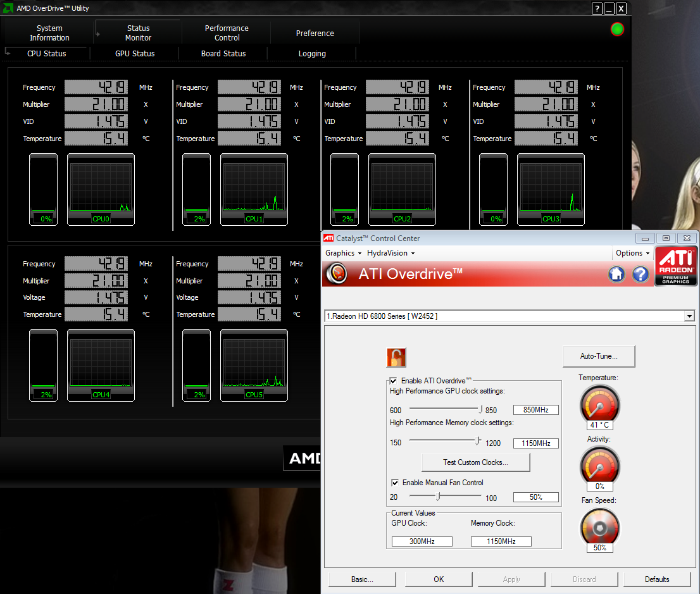Screen dimensions: 700x594
Task: Click CPU0 Multiplier 21.00 readout
Action: click(96, 104)
